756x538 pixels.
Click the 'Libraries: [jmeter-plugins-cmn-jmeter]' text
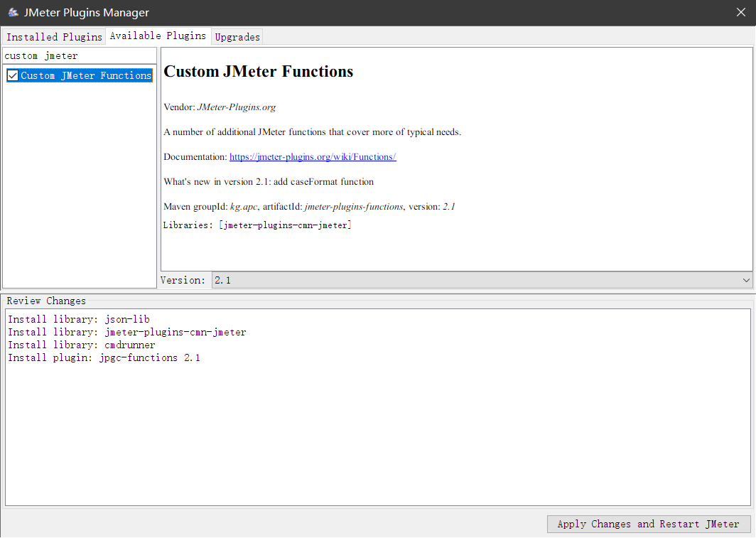click(257, 225)
